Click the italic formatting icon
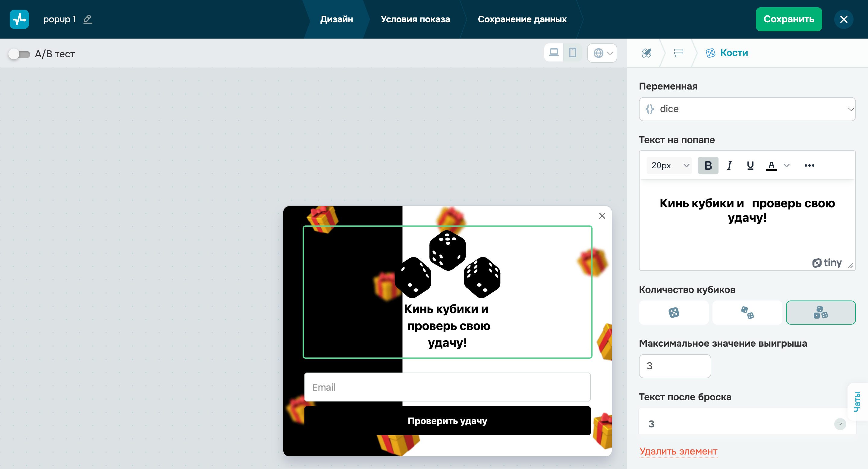This screenshot has height=469, width=868. [x=729, y=165]
